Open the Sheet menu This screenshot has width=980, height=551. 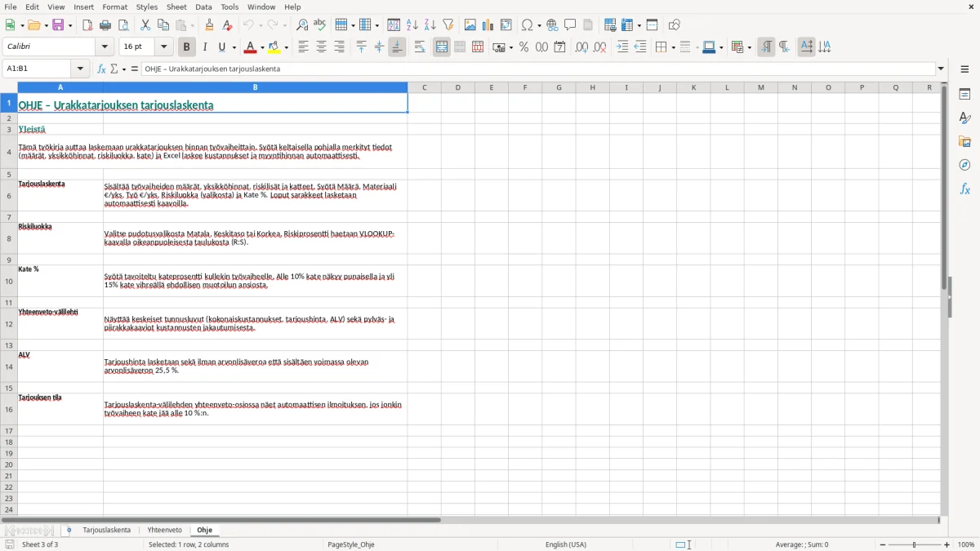pos(176,7)
